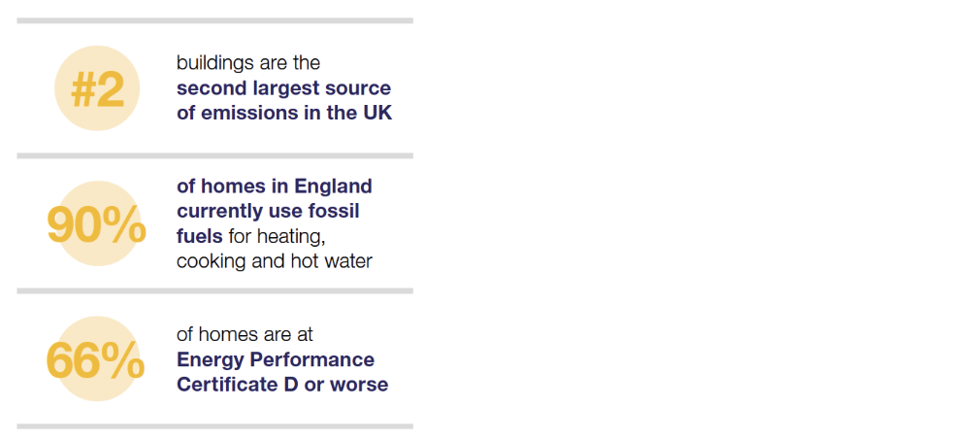The width and height of the screenshot is (980, 441).
Task: Click the 'cooking and hot water' line
Action: point(275,261)
